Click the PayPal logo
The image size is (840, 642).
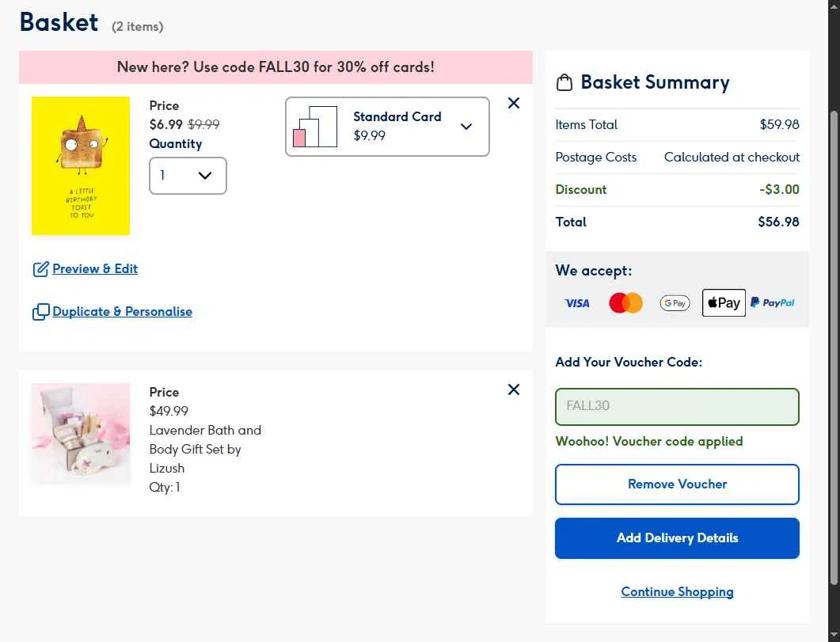773,302
